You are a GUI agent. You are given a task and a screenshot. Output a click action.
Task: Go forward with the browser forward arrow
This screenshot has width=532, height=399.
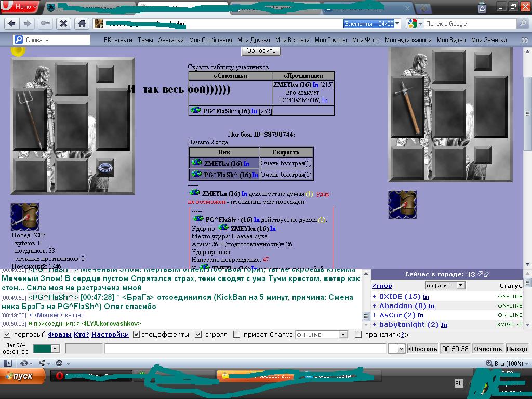[27, 23]
